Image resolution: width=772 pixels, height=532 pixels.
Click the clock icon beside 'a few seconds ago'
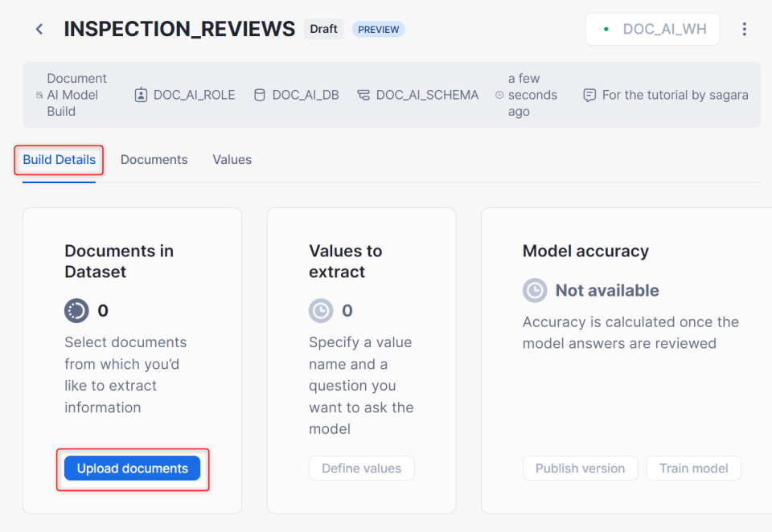(x=499, y=95)
